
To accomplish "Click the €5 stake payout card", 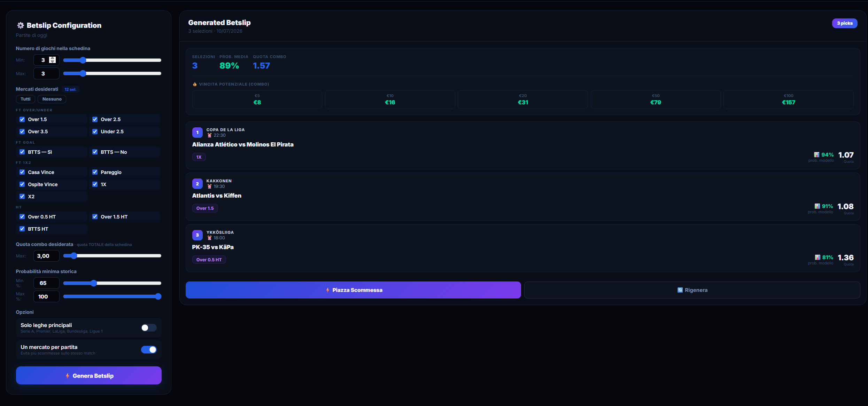I will [x=257, y=99].
